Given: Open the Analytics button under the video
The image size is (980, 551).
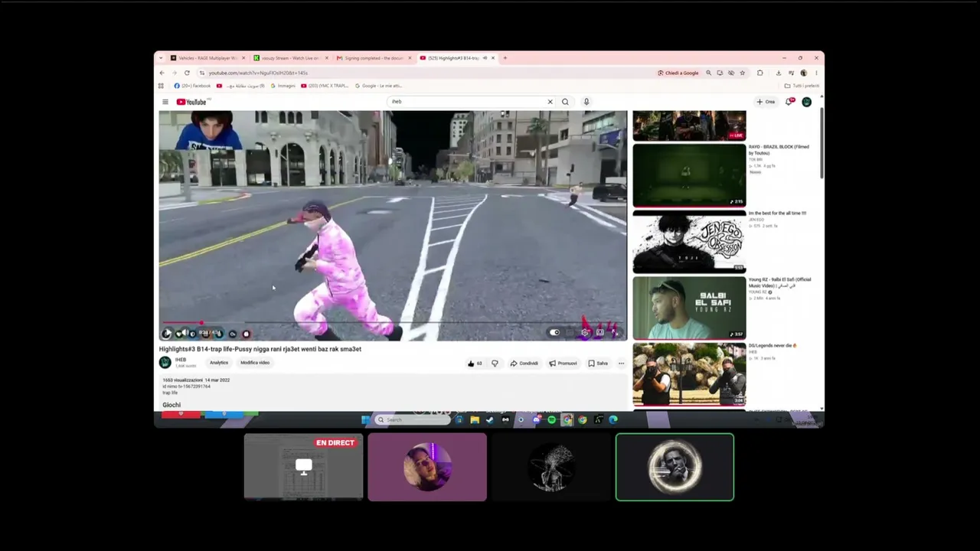Looking at the screenshot, I should pos(219,363).
